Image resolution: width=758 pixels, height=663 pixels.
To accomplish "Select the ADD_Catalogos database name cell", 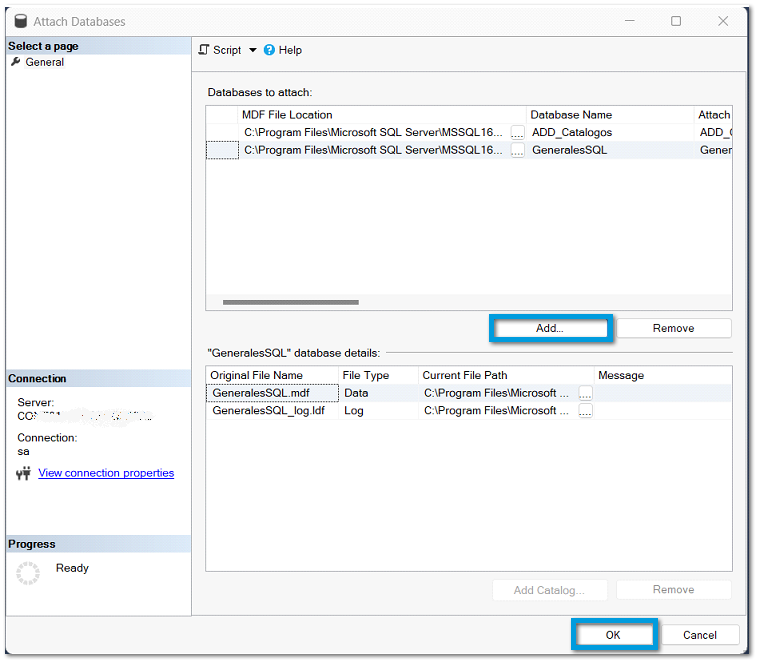I will pos(610,132).
